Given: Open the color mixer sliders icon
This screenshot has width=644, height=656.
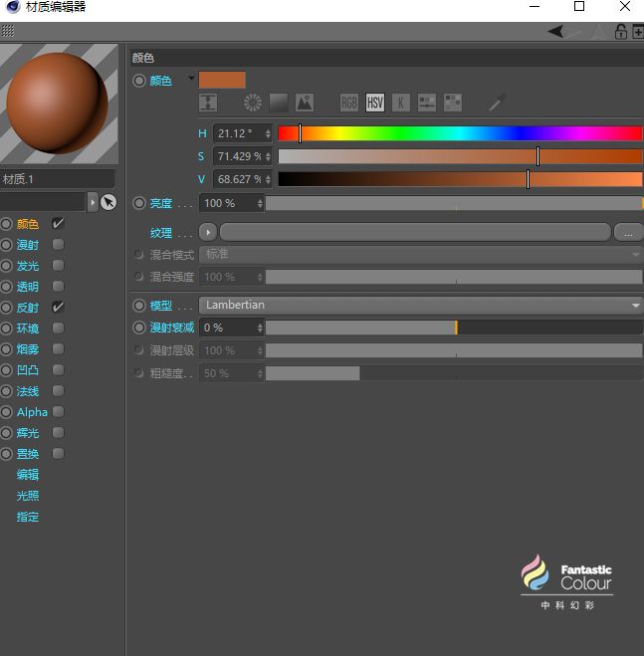Looking at the screenshot, I should (x=427, y=103).
